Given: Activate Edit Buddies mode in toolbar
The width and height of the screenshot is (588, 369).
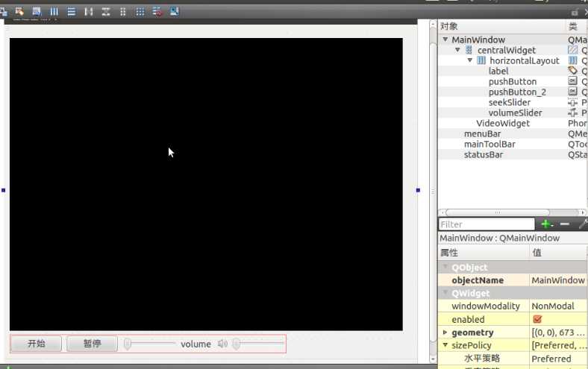Looking at the screenshot, I should pos(19,12).
